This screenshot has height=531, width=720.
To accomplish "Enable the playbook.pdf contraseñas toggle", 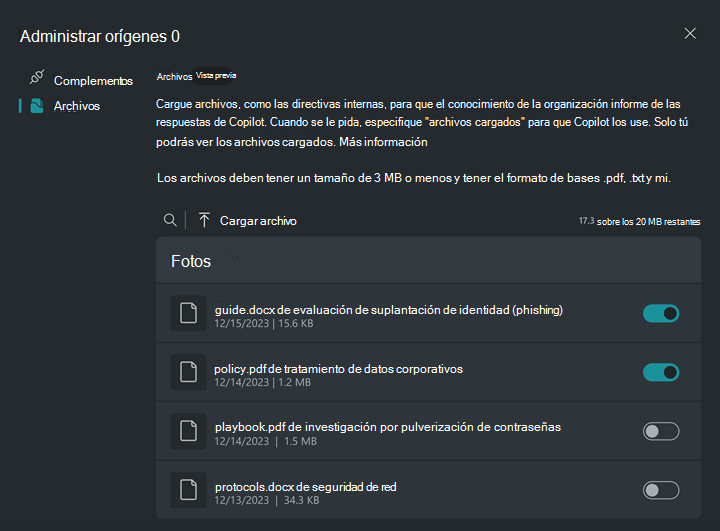I will click(661, 431).
